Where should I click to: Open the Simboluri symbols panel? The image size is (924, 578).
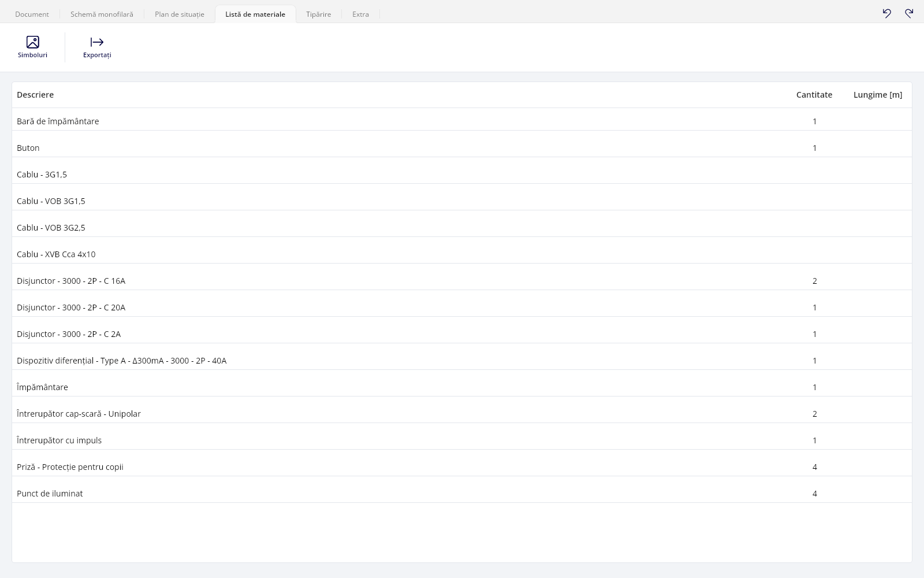coord(32,47)
